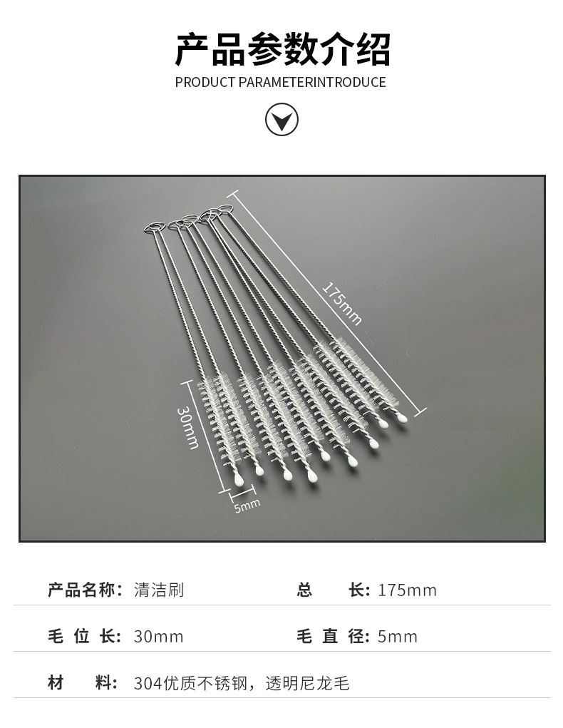Viewport: 563px width, 728px height.
Task: Click the wire loop handles of brushes
Action: click(190, 219)
